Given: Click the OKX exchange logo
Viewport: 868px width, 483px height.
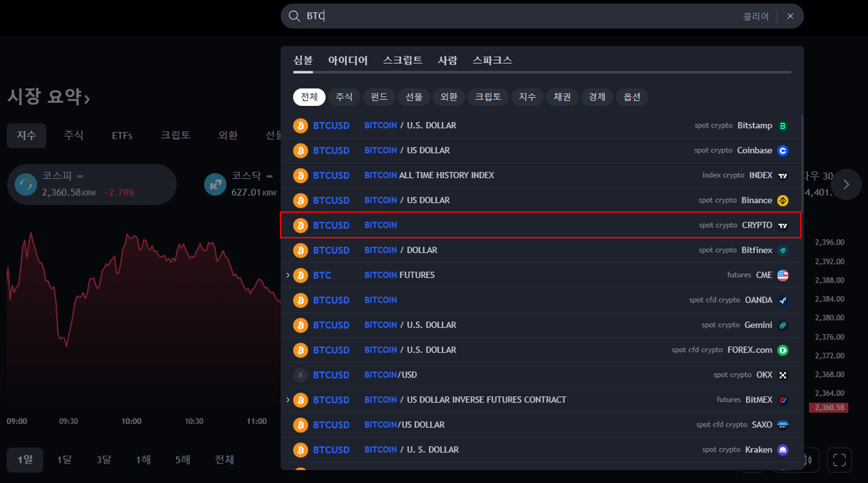Looking at the screenshot, I should [783, 375].
